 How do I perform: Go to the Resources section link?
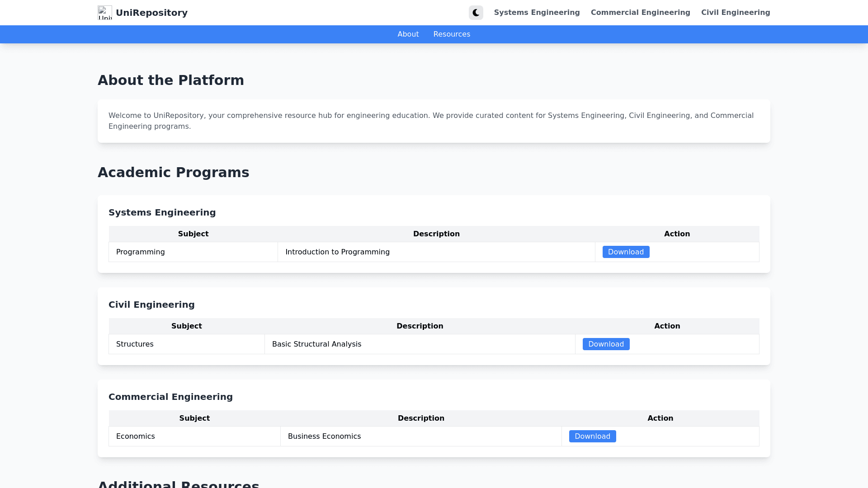[451, 34]
